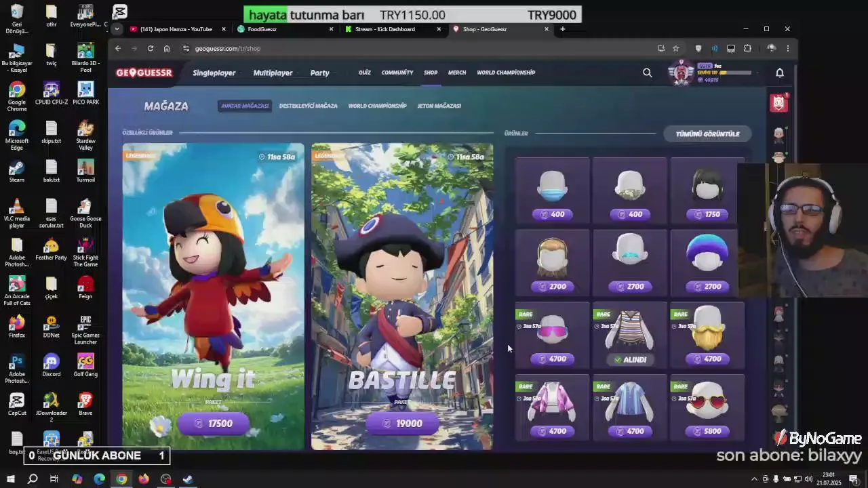
Task: Select the blue mushroom hat item
Action: 707,263
